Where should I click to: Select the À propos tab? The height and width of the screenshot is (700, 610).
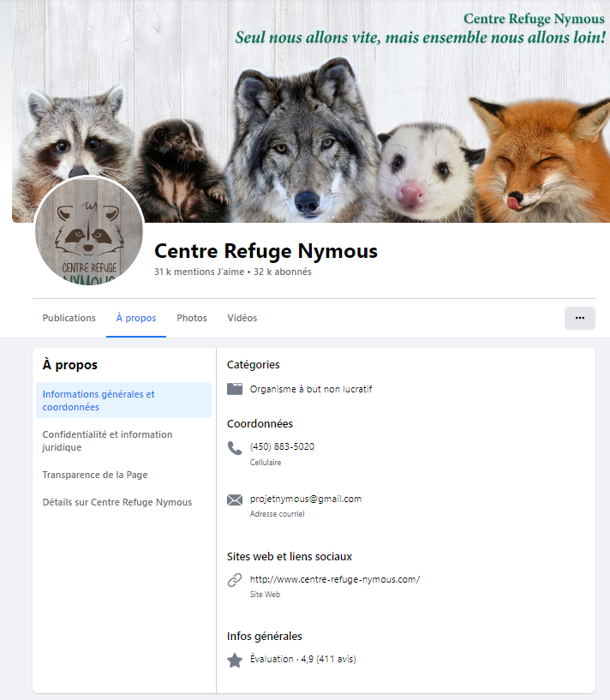coord(136,318)
